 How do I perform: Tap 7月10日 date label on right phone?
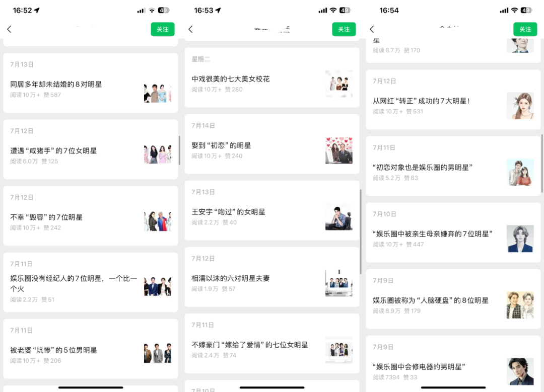tap(384, 214)
